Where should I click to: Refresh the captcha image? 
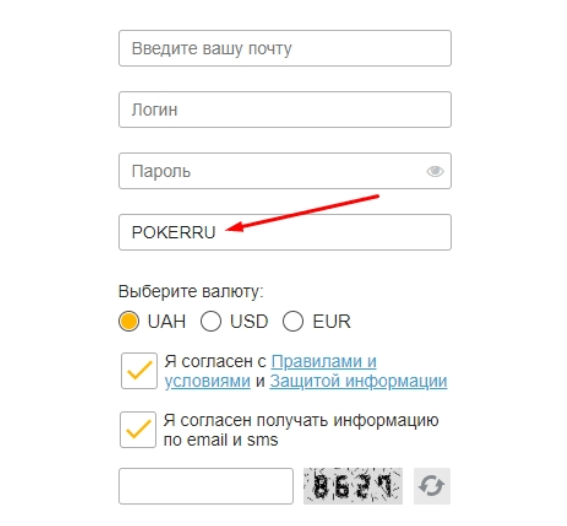[x=432, y=486]
